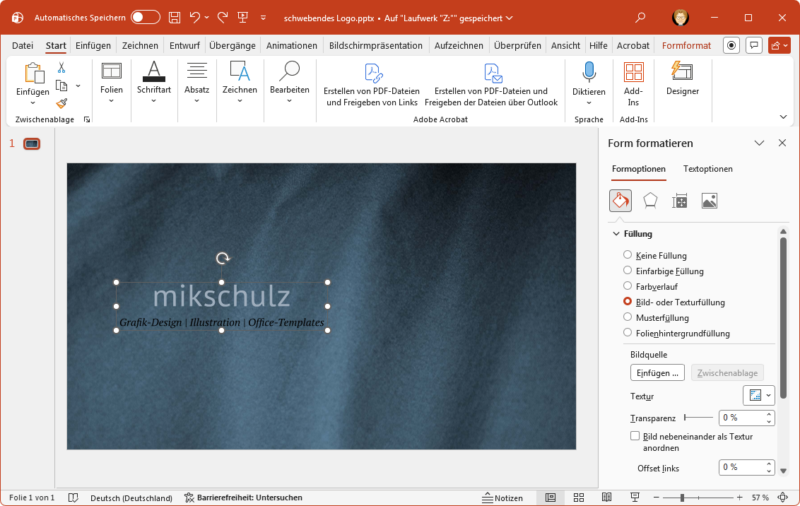This screenshot has height=506, width=800.
Task: Click the Einfügen ... picture source button
Action: [657, 373]
